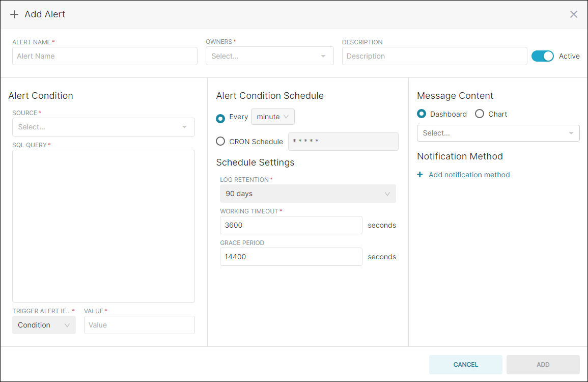Toggle the Active switch off
Image resolution: width=588 pixels, height=382 pixels.
click(542, 56)
